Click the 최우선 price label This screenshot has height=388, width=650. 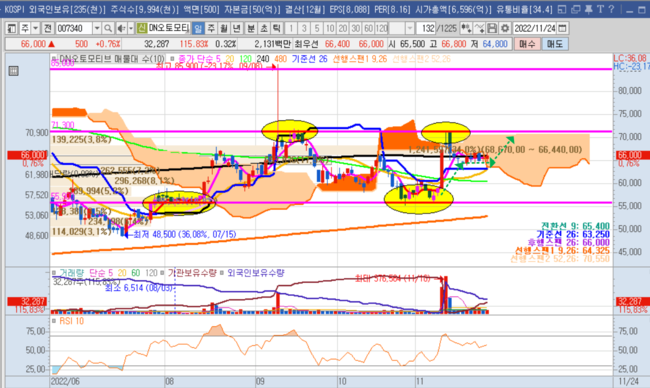(306, 44)
